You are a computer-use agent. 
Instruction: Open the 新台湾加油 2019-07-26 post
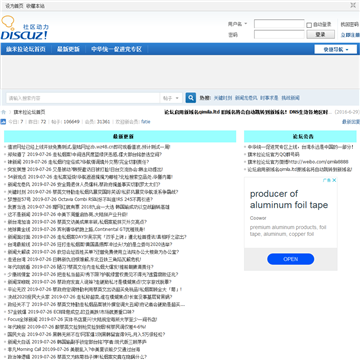click(x=77, y=222)
